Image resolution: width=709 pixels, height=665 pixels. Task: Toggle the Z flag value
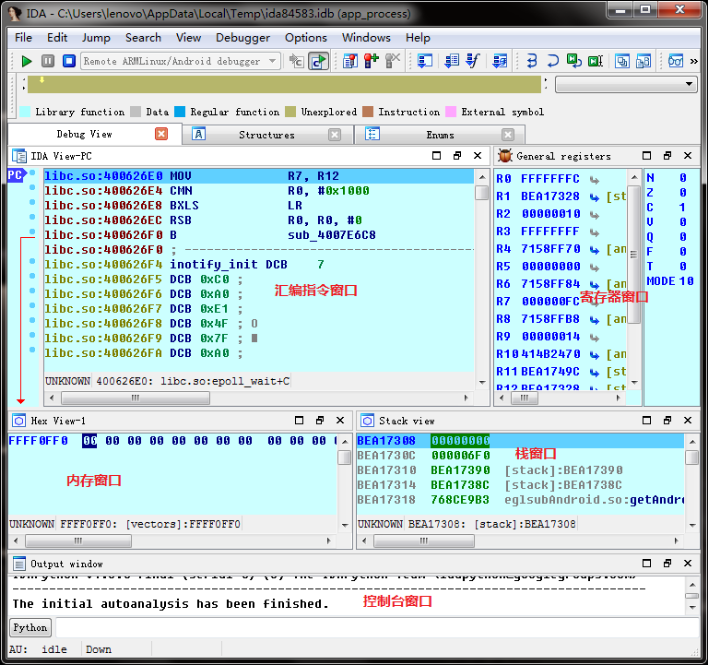coord(683,192)
